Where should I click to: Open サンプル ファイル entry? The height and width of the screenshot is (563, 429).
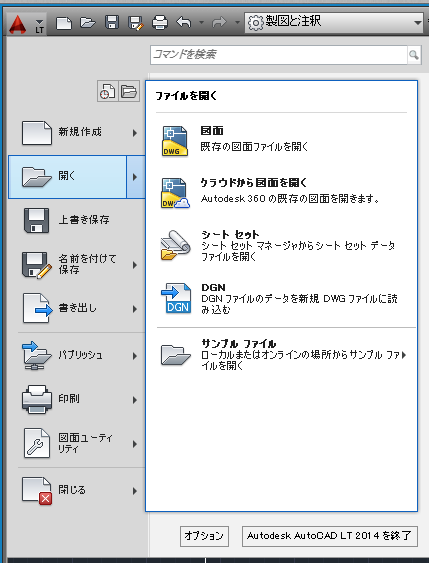(281, 355)
